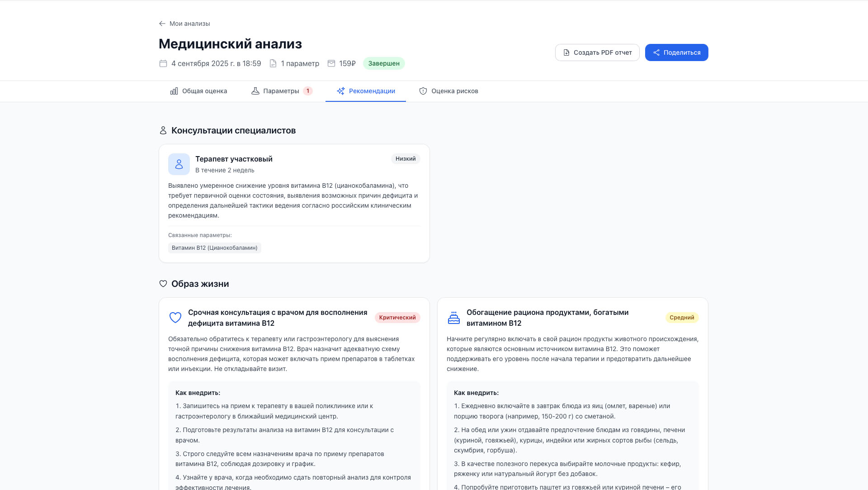This screenshot has height=490, width=868.
Task: Click the calendar icon by the date
Action: pyautogui.click(x=163, y=63)
